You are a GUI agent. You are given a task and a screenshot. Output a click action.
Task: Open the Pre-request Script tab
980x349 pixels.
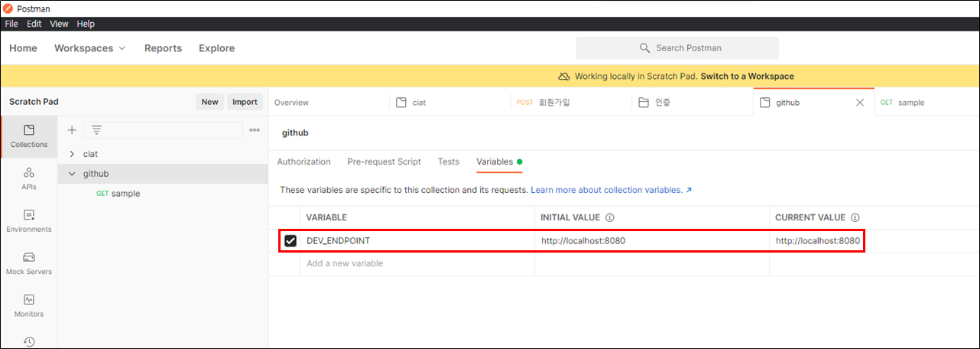coord(384,161)
